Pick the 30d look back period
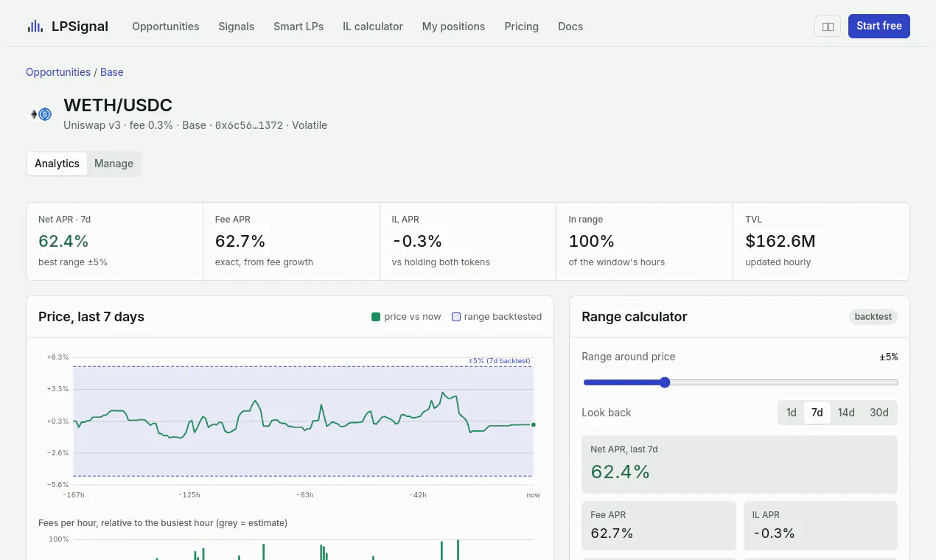 click(x=879, y=413)
